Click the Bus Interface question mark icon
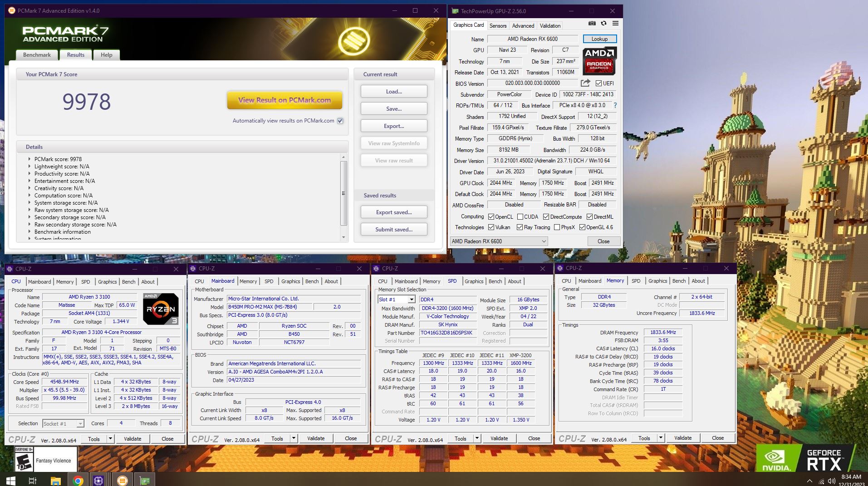 coord(615,105)
